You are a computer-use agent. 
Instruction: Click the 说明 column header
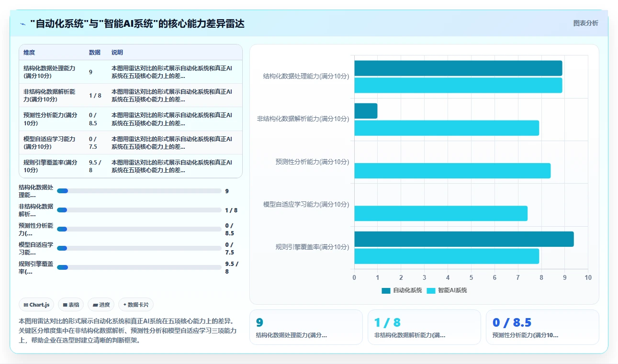117,53
